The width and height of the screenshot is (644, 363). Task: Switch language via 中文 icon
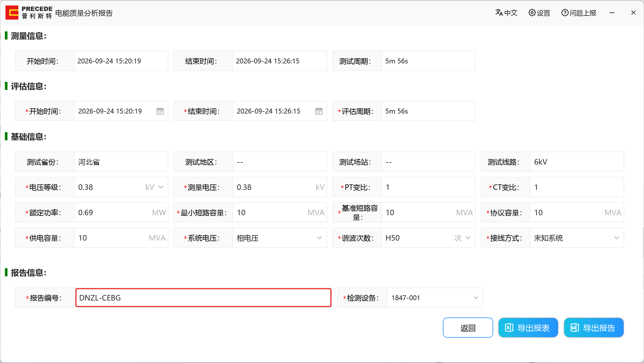(506, 13)
